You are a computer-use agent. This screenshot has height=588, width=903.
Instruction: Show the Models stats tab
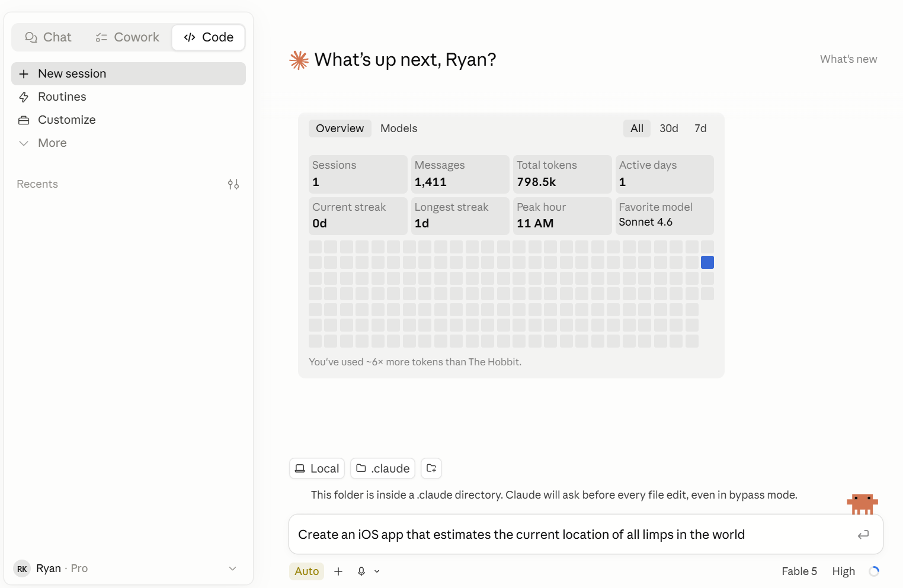[x=399, y=128]
